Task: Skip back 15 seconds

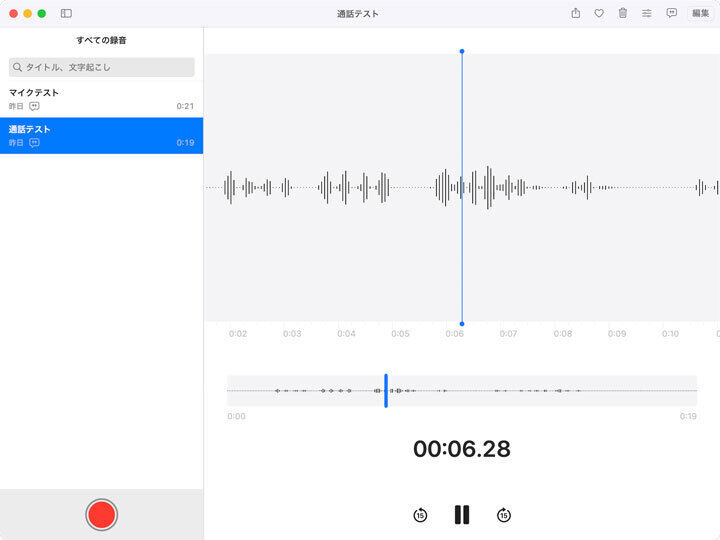Action: point(420,515)
